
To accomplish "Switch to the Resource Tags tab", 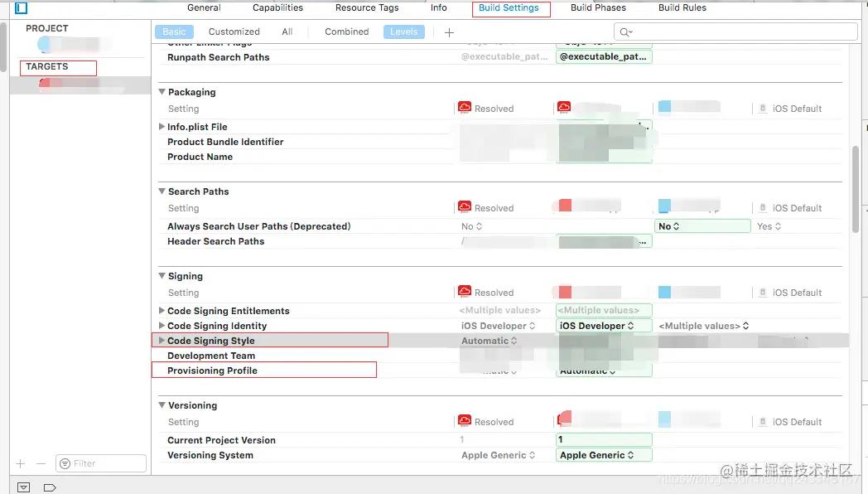I will [367, 7].
